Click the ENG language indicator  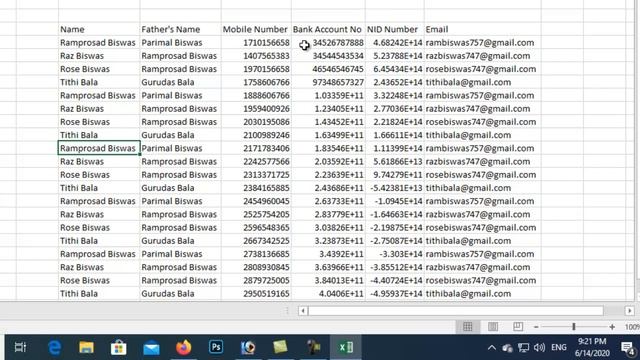[x=559, y=348]
